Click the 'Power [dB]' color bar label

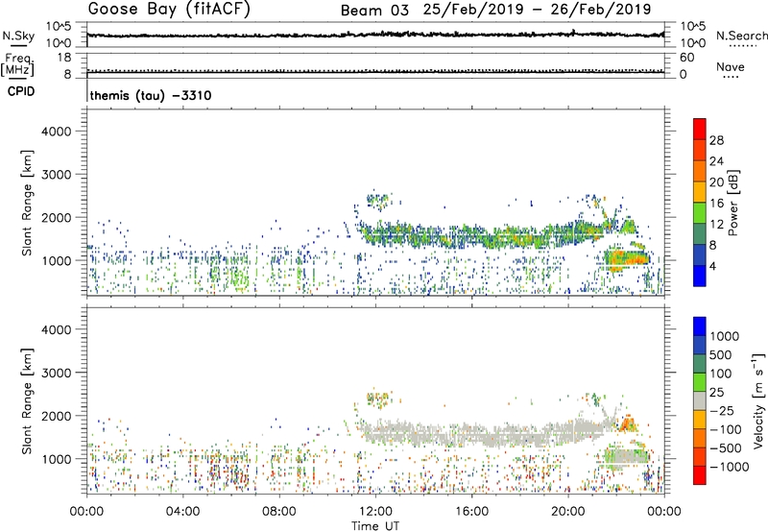(733, 203)
